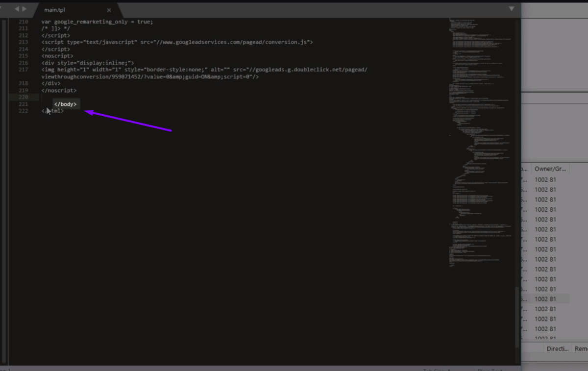Select the first 1002 81 row under Owner/Gr...
588x371 pixels.
click(x=545, y=180)
